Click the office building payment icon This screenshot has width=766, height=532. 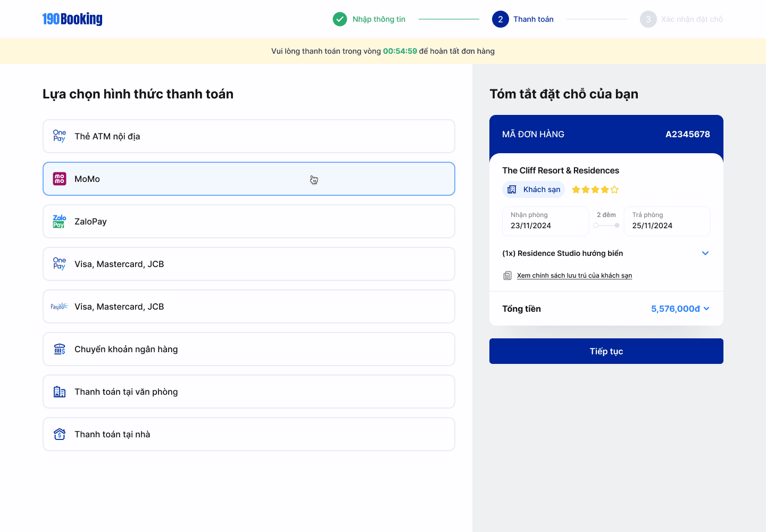coord(60,392)
